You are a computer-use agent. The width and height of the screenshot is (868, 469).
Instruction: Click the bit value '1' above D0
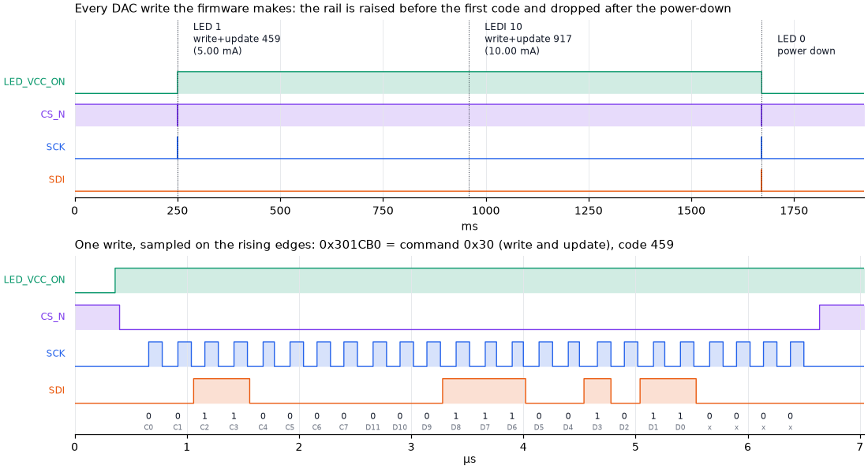[x=680, y=416]
